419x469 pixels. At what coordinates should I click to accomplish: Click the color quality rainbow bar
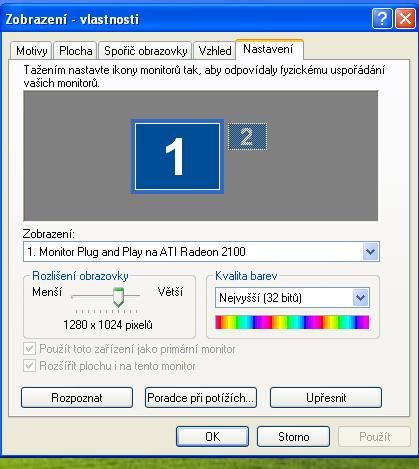click(292, 322)
